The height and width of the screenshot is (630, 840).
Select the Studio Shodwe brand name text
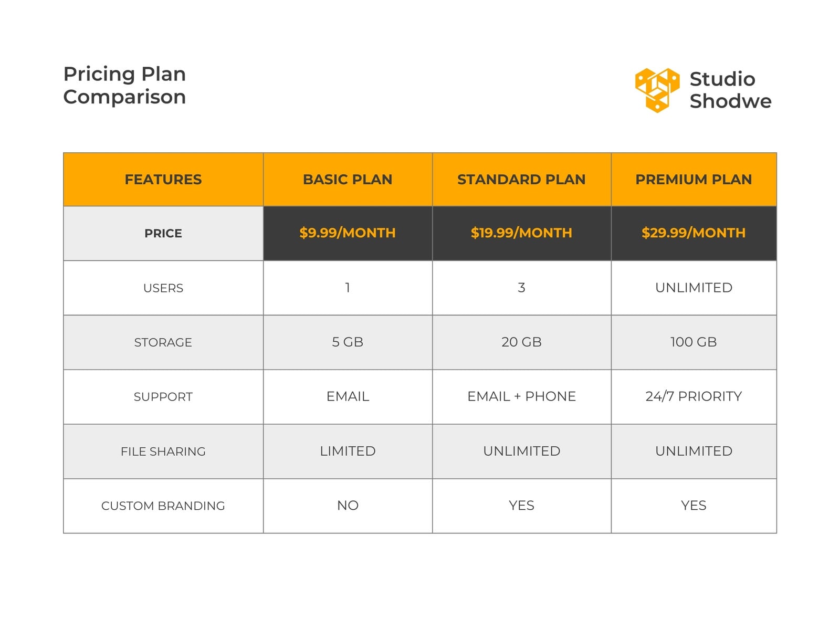tap(730, 90)
